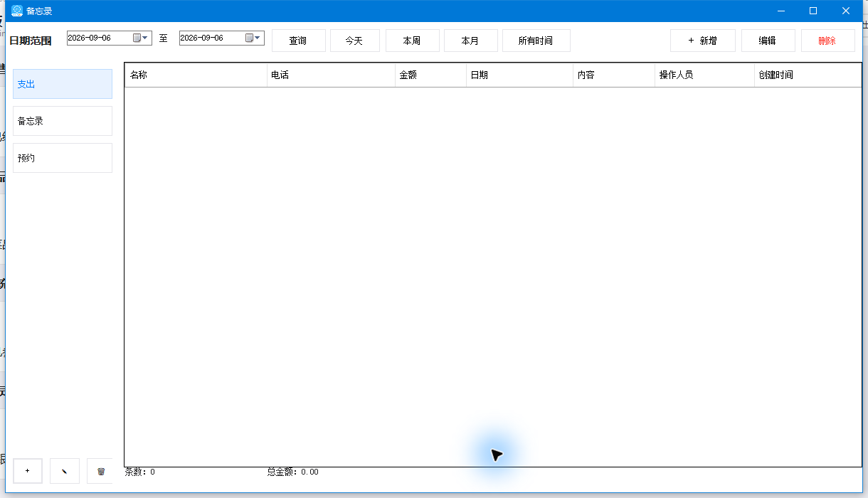Select the 备忘录 category in the sidebar
Image resolution: width=868 pixels, height=498 pixels.
tap(63, 121)
